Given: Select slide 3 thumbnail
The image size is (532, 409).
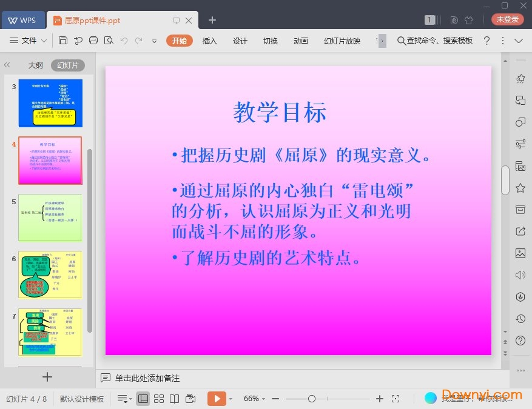Looking at the screenshot, I should point(50,103).
